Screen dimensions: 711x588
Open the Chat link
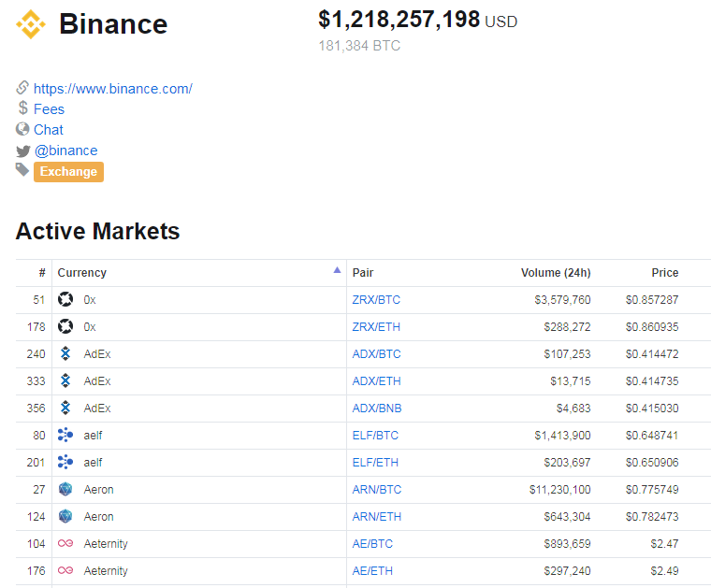coord(48,130)
